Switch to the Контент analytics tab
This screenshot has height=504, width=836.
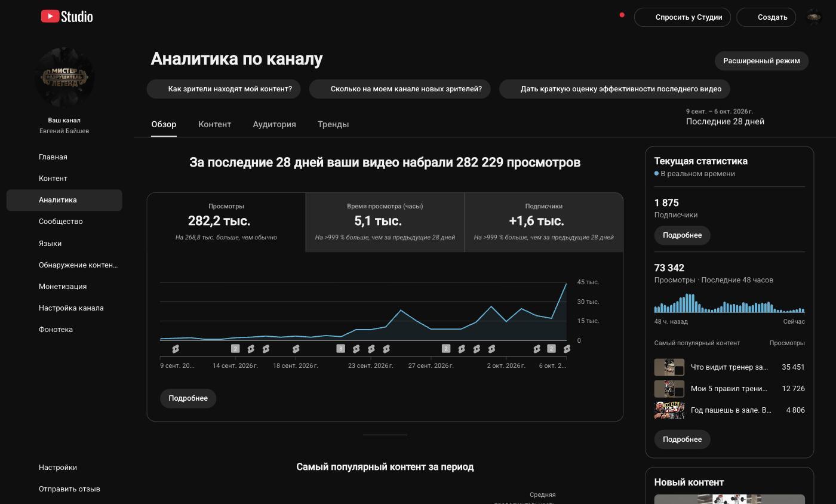[214, 124]
